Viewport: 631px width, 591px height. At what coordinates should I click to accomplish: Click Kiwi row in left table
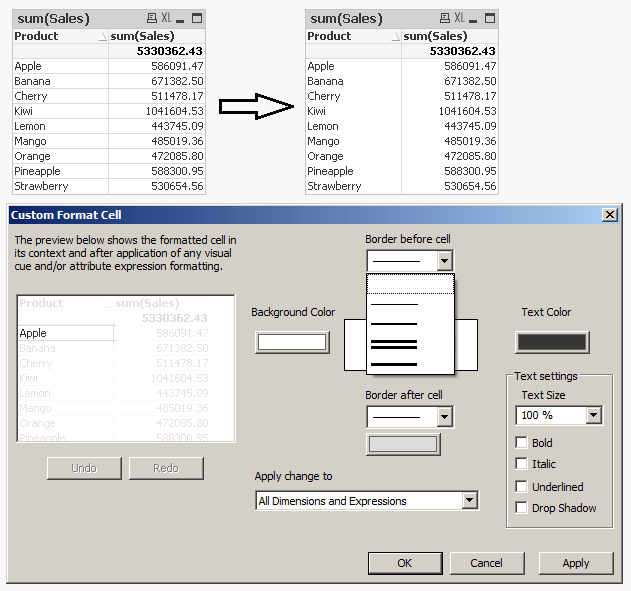109,111
